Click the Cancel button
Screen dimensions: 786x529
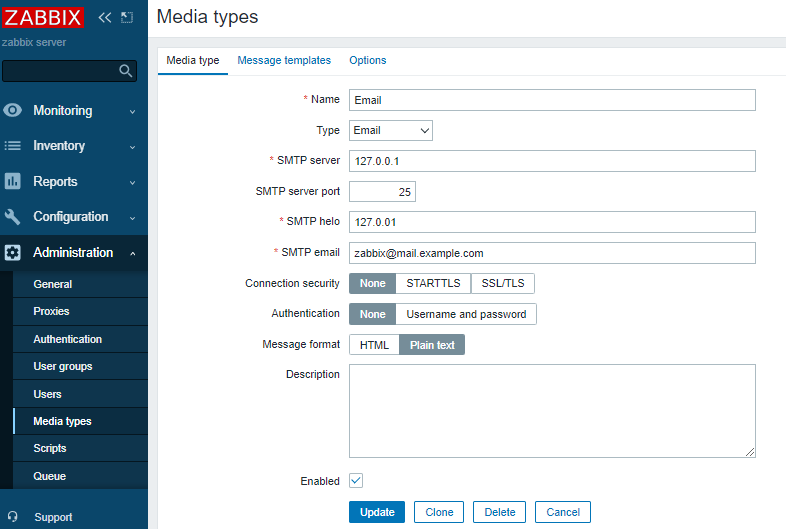tap(563, 512)
